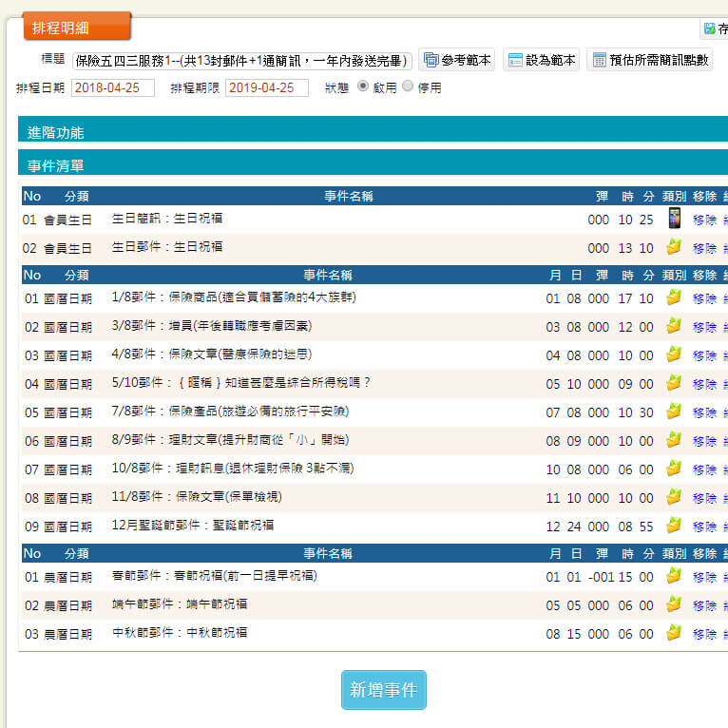This screenshot has height=728, width=728.
Task: Remove the 春節郵件 event via 移除
Action: pyautogui.click(x=705, y=578)
